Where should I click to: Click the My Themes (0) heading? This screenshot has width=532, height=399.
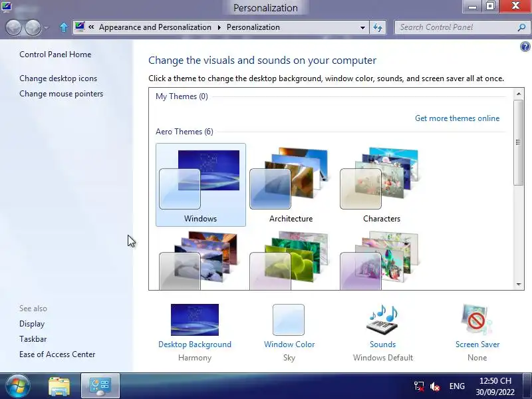coord(182,96)
